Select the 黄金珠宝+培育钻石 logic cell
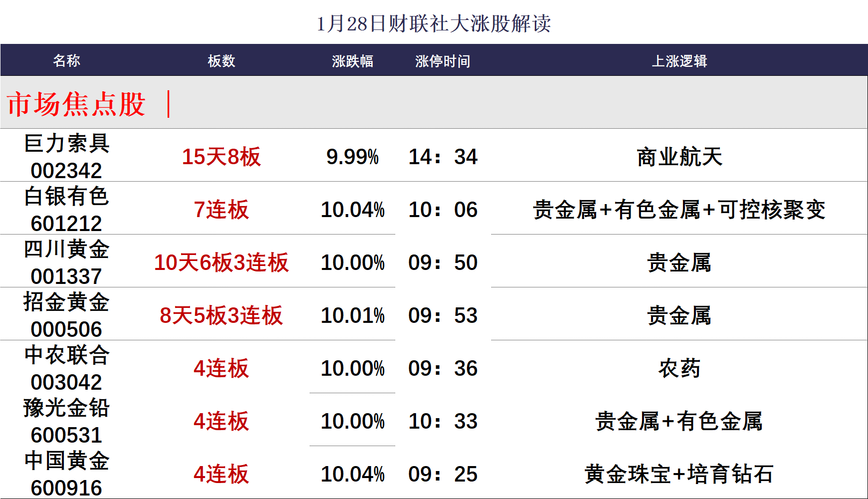This screenshot has width=868, height=499. [679, 474]
